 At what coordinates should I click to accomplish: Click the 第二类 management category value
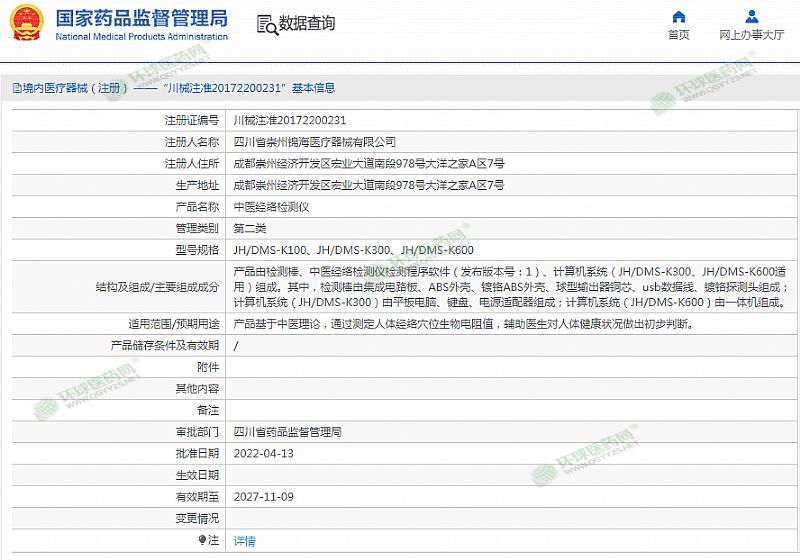click(x=250, y=229)
